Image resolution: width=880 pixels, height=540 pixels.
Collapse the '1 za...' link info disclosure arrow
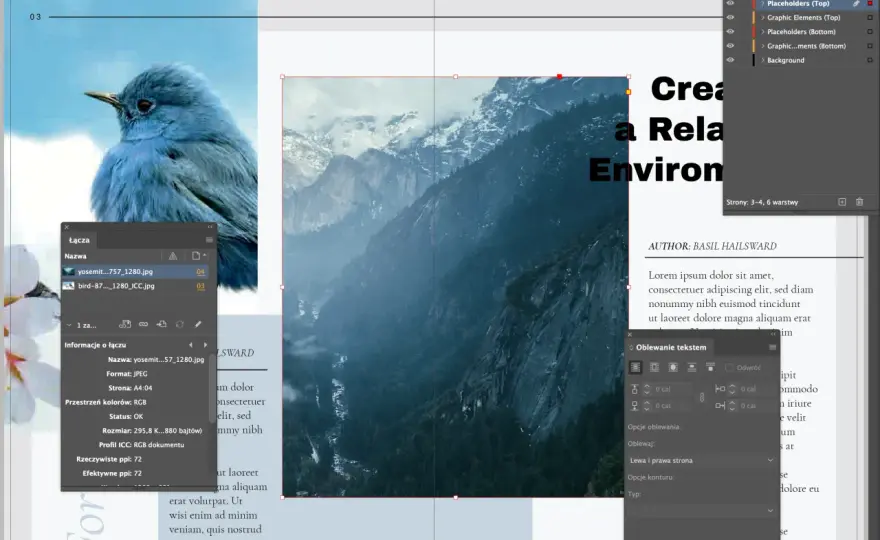[x=69, y=325]
